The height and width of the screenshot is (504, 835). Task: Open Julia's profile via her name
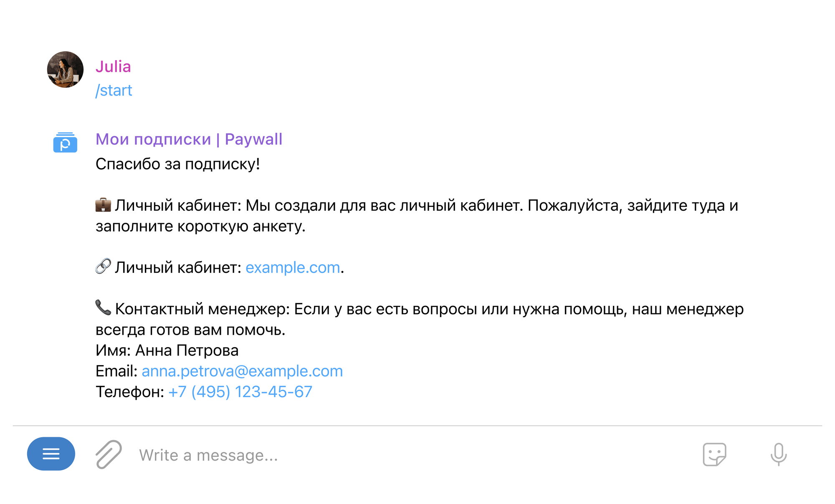[x=113, y=67]
